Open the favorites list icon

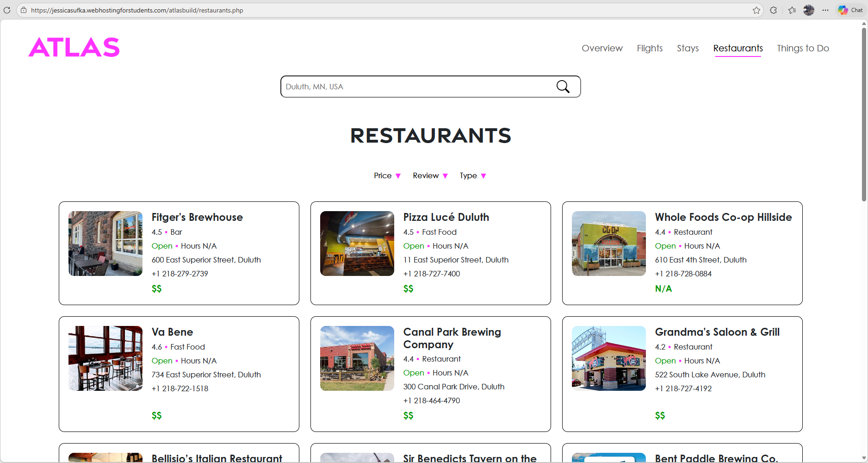point(792,10)
